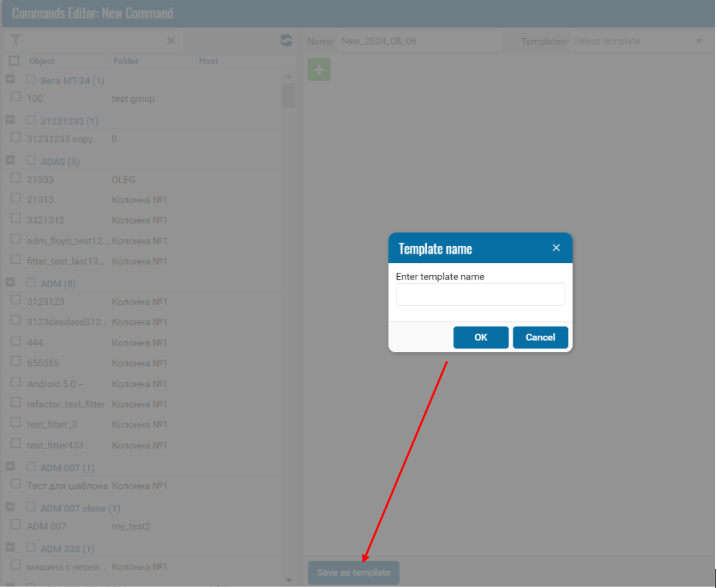Clear the filter with X icon
This screenshot has width=717, height=588.
tap(171, 41)
